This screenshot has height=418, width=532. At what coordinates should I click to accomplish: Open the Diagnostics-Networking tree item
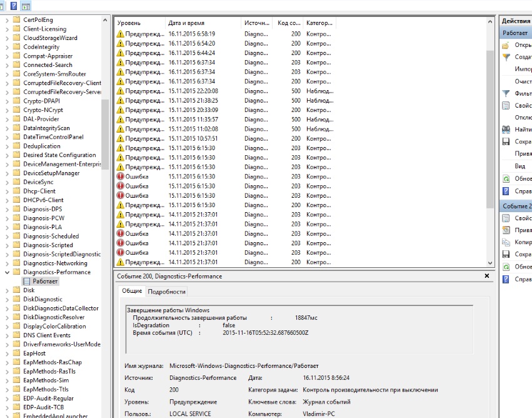click(x=55, y=263)
